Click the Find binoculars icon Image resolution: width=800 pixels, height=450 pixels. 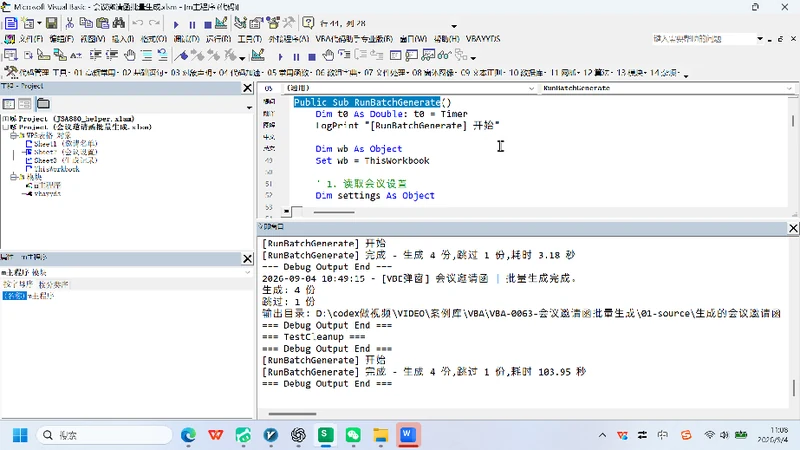pyautogui.click(x=119, y=23)
